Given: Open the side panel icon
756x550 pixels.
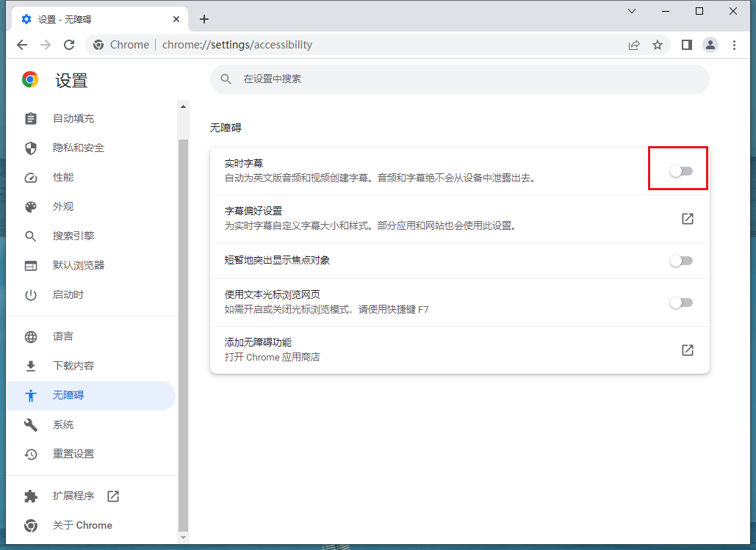Looking at the screenshot, I should click(686, 45).
